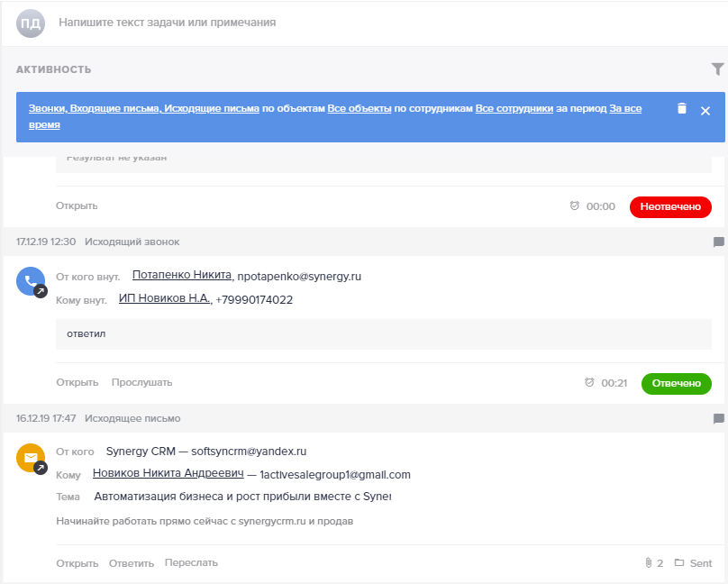The width and height of the screenshot is (728, 584).
Task: Reply to the email with 'Ответить'
Action: click(x=132, y=563)
